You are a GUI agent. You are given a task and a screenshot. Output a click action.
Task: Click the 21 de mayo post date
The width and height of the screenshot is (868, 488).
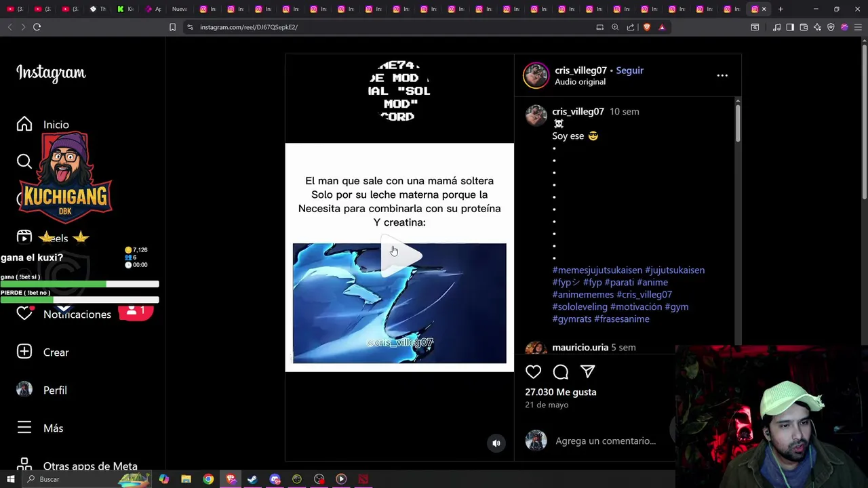[x=547, y=405]
